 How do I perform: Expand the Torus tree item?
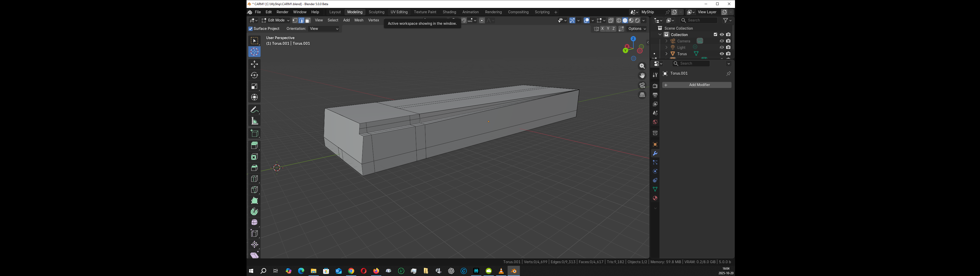click(x=666, y=54)
